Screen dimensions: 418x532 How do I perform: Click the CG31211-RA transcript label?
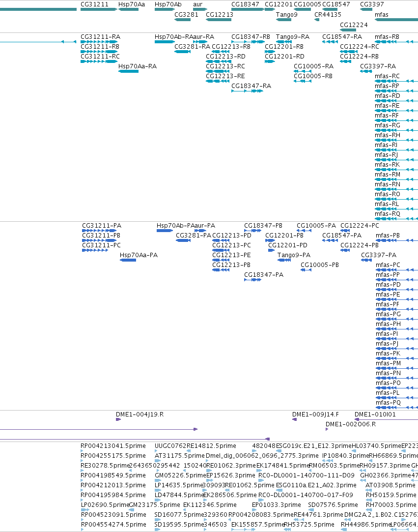coord(100,37)
